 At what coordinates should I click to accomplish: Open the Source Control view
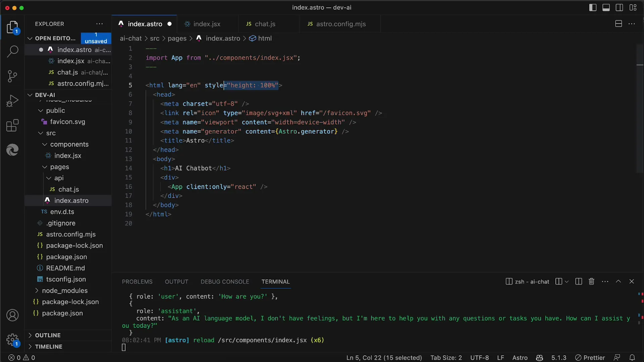(12, 76)
